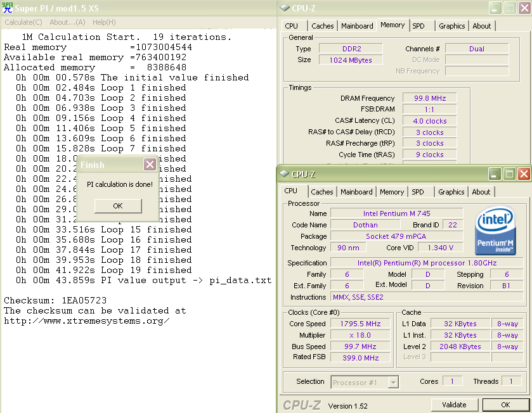This screenshot has height=413, width=532.
Task: Close the front CPU-Z CPU window
Action: coord(524,174)
